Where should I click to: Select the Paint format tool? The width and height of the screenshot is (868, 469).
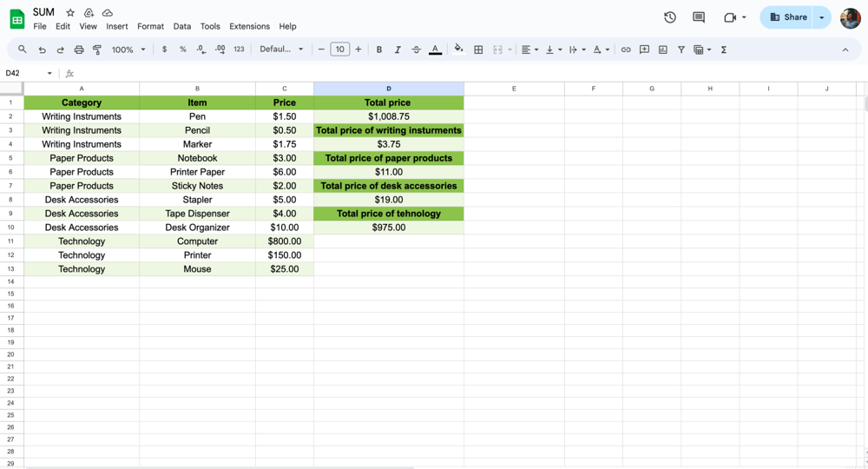(x=97, y=50)
